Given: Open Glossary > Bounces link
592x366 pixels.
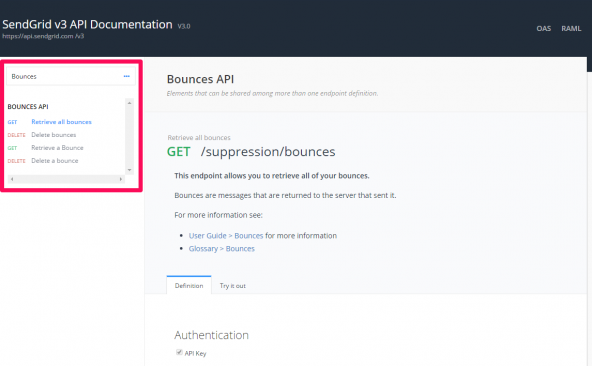Looking at the screenshot, I should coord(222,249).
